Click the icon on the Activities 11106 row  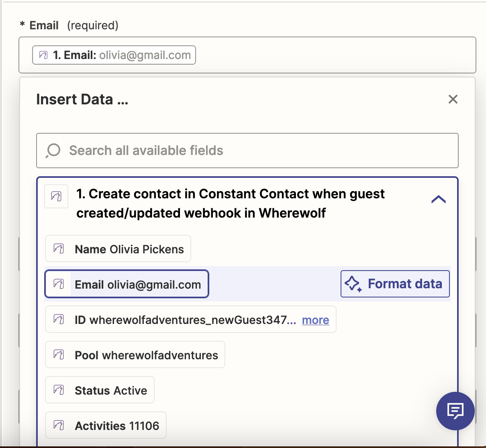59,426
